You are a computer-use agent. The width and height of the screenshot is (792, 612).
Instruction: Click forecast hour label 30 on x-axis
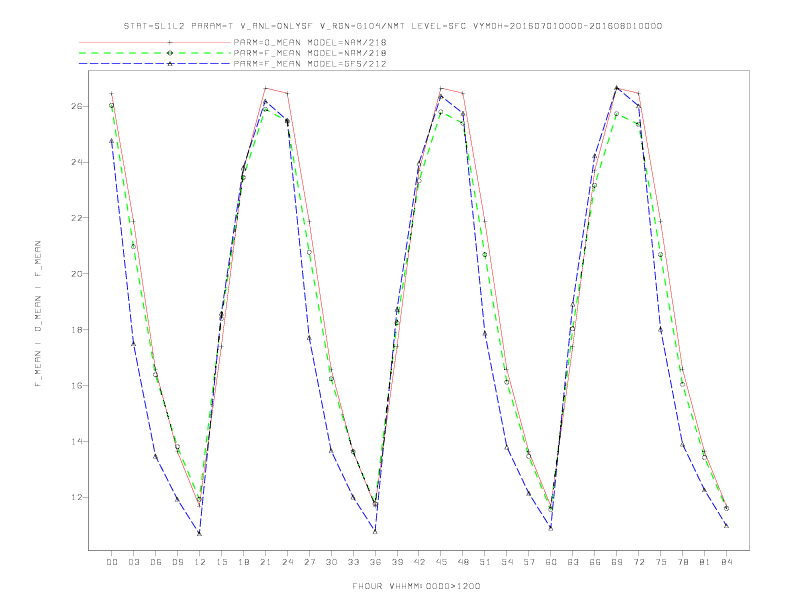(331, 562)
